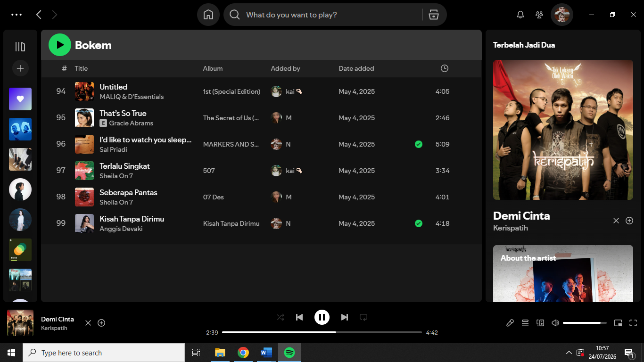Expand Your Library sidebar
The width and height of the screenshot is (644, 362).
tap(20, 46)
